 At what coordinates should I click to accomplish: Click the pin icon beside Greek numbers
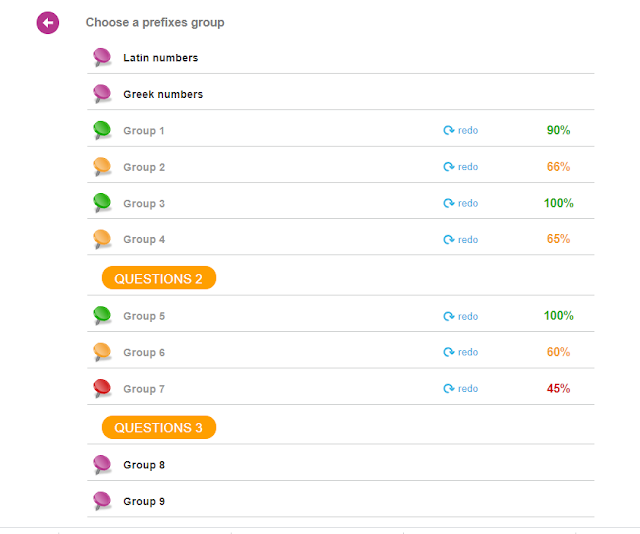[102, 93]
